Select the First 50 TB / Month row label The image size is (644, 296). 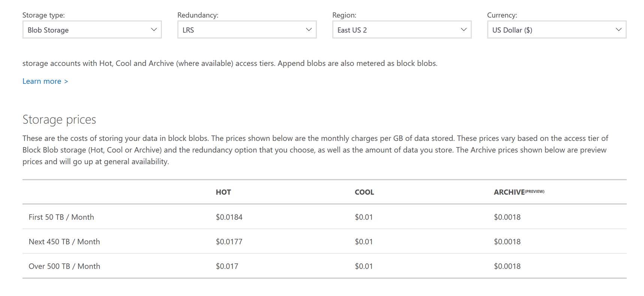click(x=61, y=217)
